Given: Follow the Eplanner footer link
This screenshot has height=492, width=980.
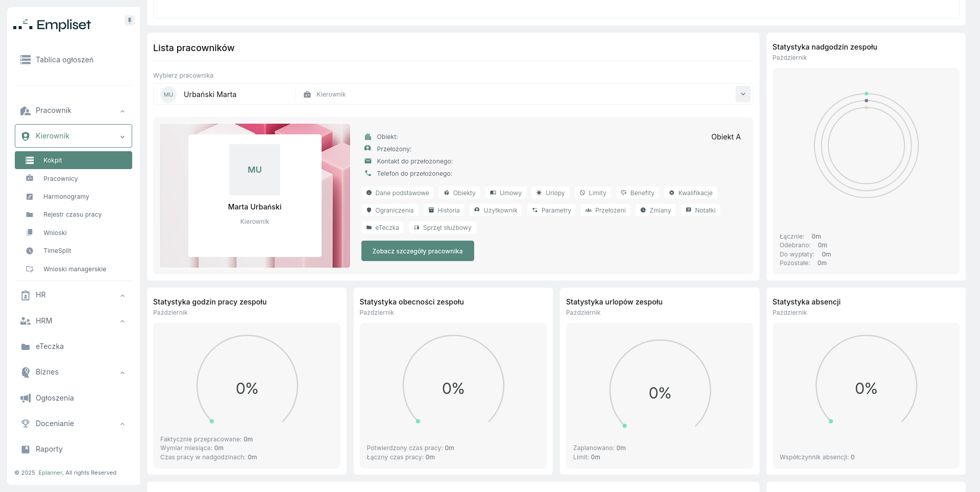Looking at the screenshot, I should (51, 473).
